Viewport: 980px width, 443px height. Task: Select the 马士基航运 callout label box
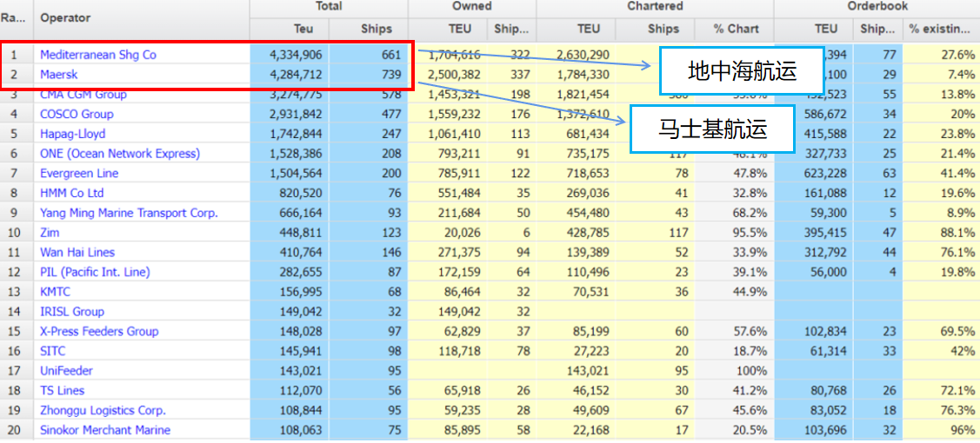712,130
